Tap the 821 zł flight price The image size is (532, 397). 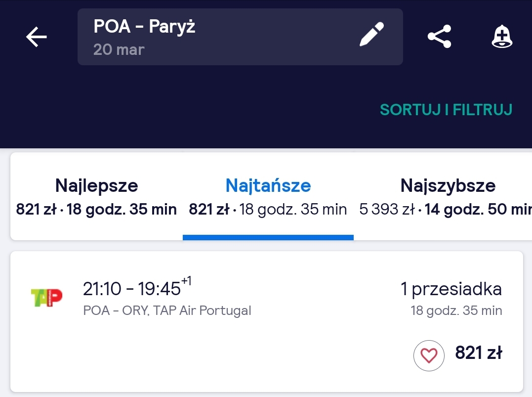click(478, 353)
